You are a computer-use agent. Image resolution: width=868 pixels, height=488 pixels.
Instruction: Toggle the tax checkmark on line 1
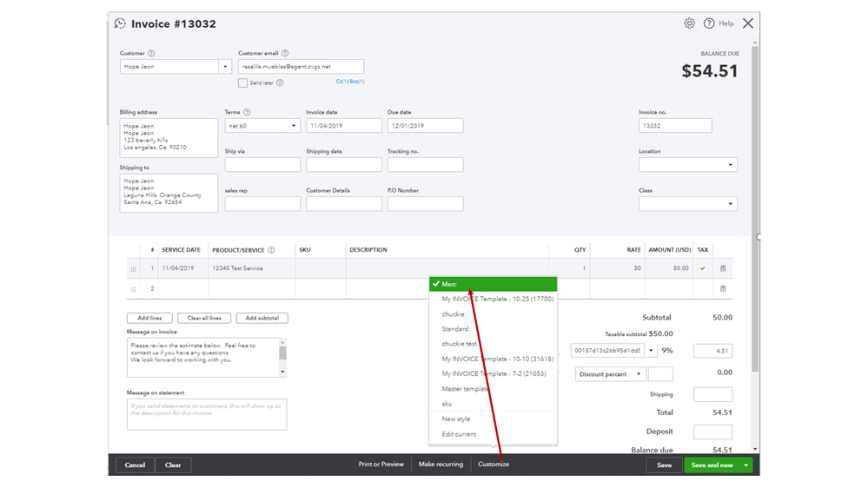703,268
